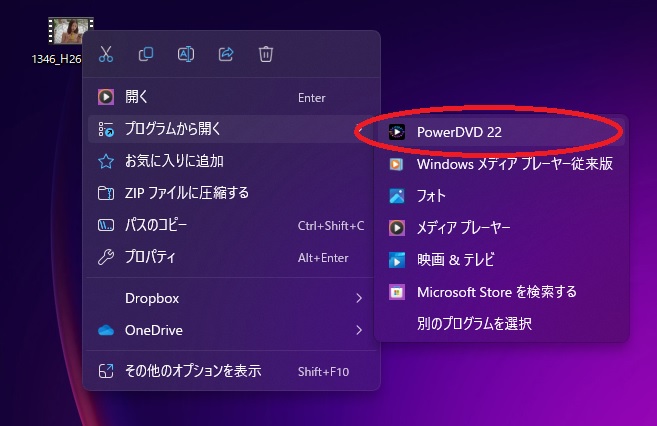This screenshot has width=657, height=426.
Task: Click the star icon beside お気に入りに追加
Action: coord(106,161)
